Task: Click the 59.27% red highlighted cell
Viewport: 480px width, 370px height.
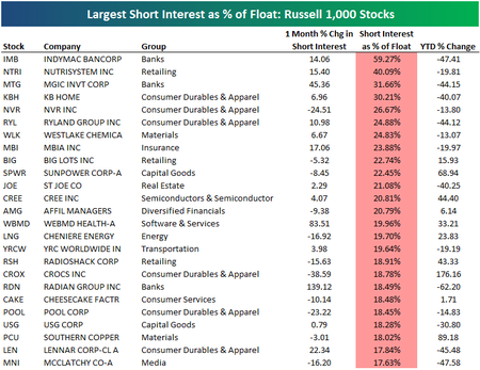Action: pyautogui.click(x=387, y=59)
